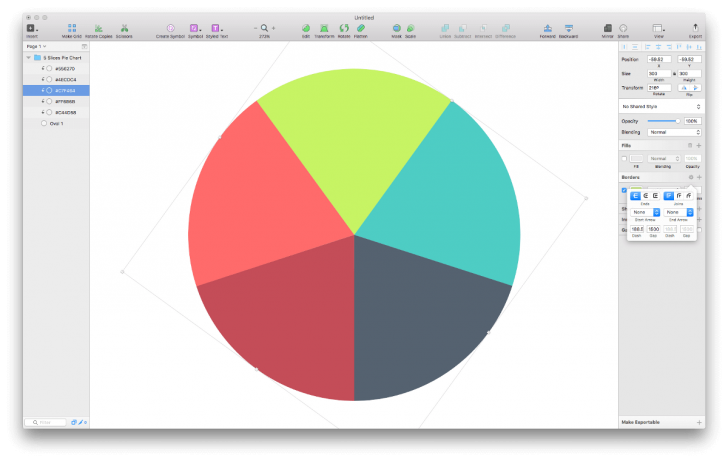Open the Insert tool menu
This screenshot has height=461, width=728.
point(32,29)
